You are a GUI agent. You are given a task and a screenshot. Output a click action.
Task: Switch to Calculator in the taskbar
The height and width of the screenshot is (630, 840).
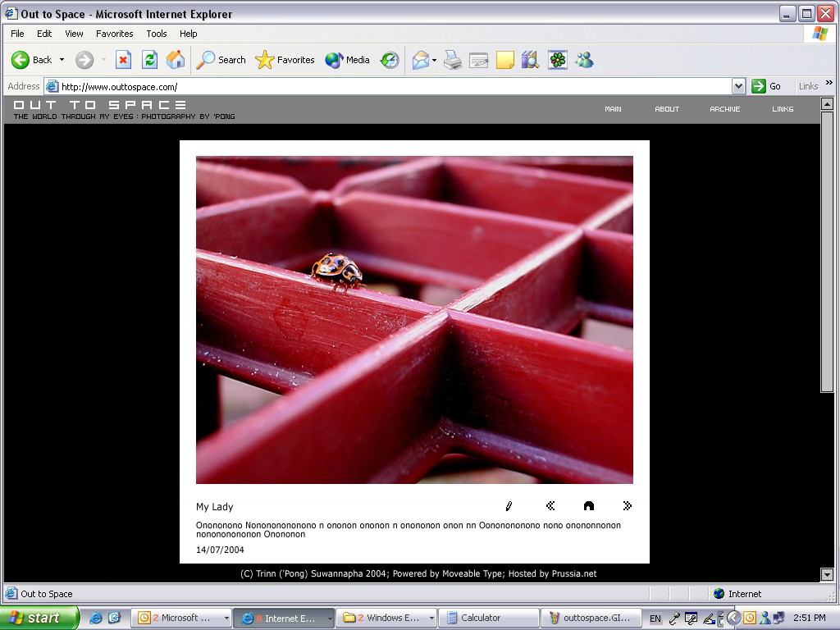pyautogui.click(x=489, y=618)
